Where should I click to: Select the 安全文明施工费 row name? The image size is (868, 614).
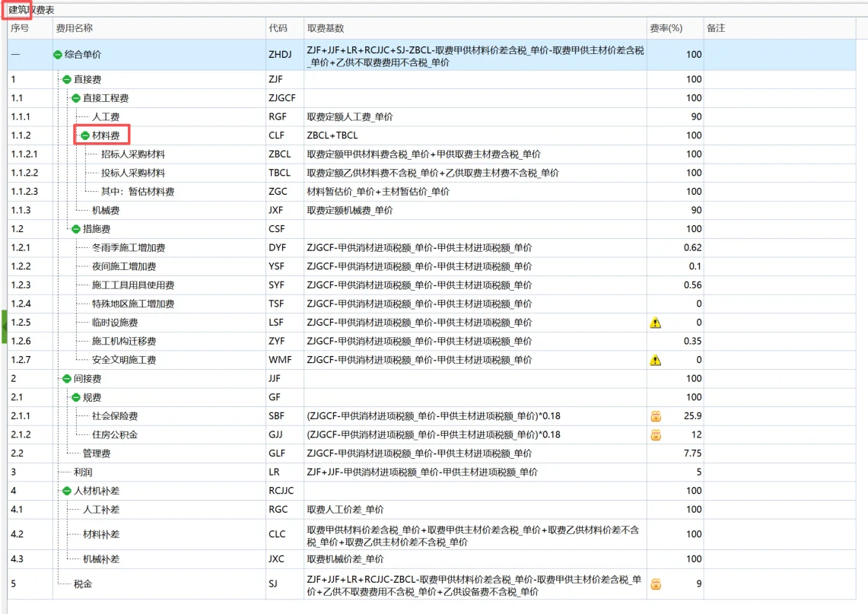124,360
